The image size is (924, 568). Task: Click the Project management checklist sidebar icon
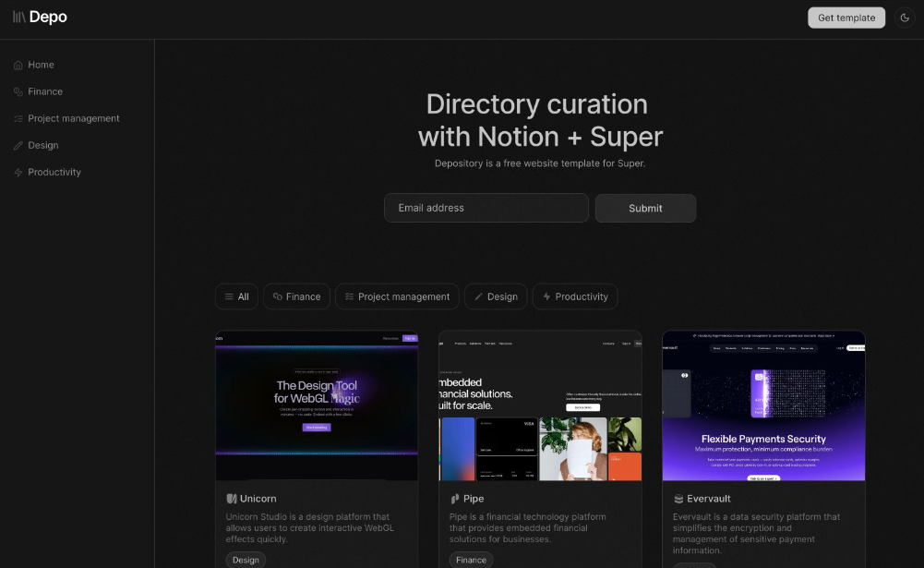coord(18,118)
